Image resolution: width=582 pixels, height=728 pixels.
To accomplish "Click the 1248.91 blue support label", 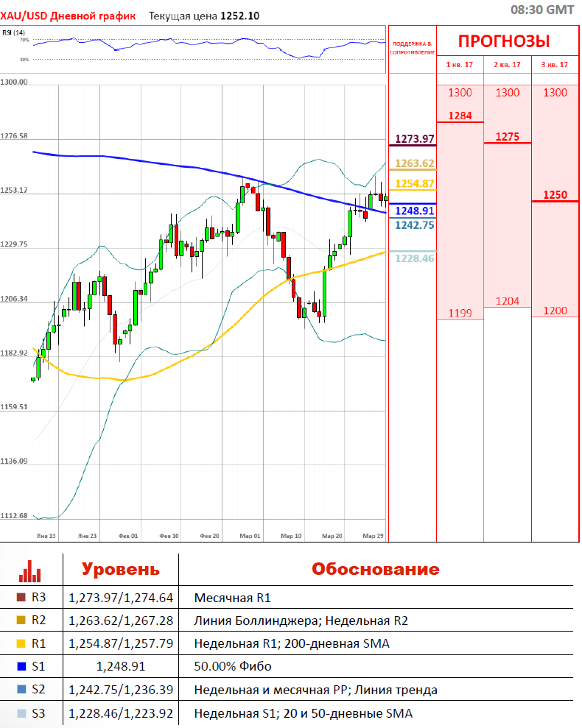I will tap(415, 211).
